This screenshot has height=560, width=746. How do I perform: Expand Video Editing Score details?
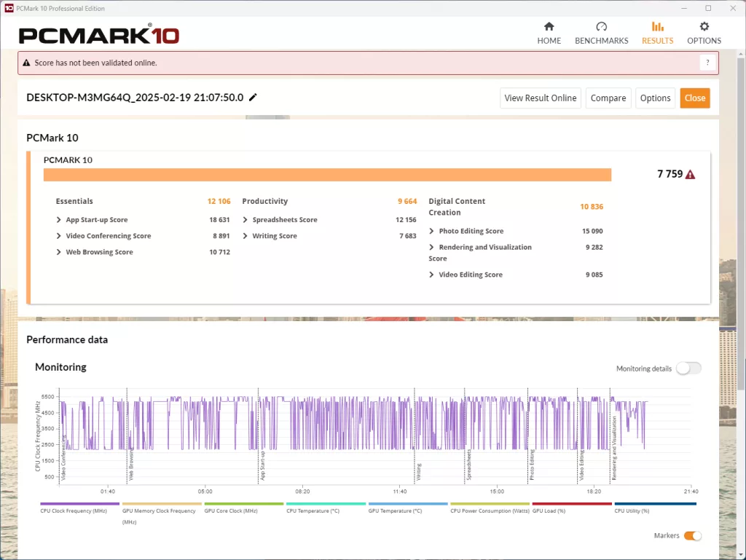[431, 275]
